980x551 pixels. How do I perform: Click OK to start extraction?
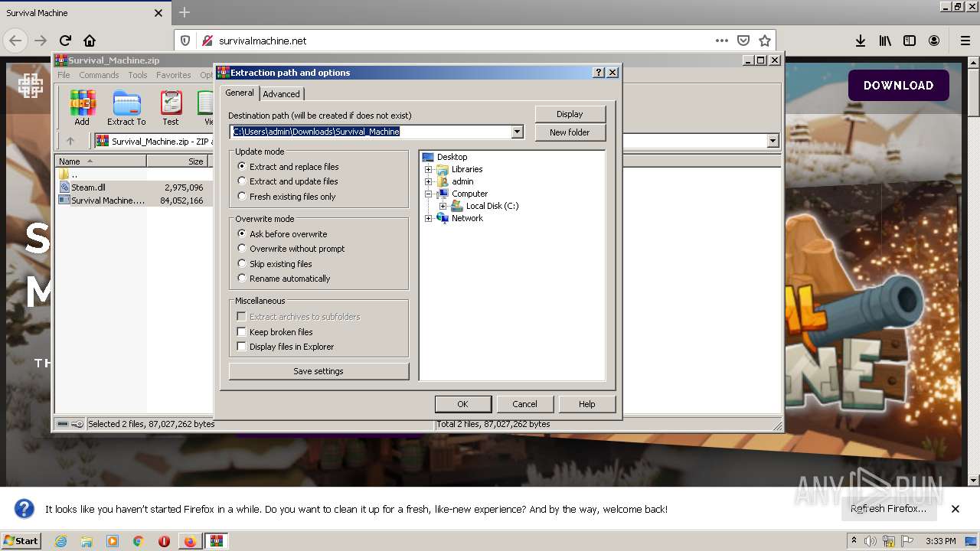[462, 404]
